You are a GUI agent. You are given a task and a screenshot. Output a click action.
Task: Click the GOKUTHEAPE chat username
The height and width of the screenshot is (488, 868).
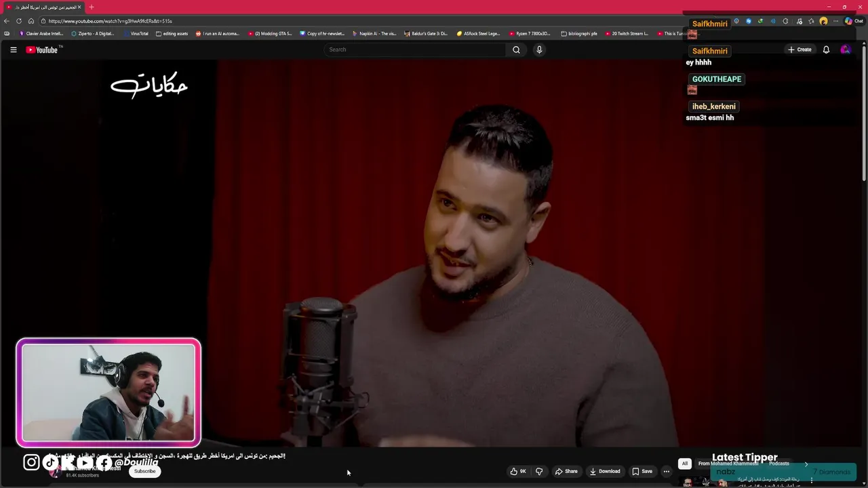[717, 79]
